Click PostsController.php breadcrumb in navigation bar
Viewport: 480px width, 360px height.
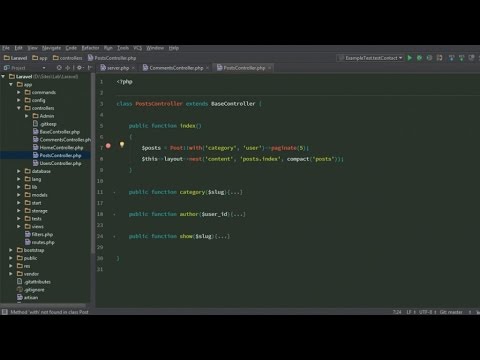coord(112,58)
